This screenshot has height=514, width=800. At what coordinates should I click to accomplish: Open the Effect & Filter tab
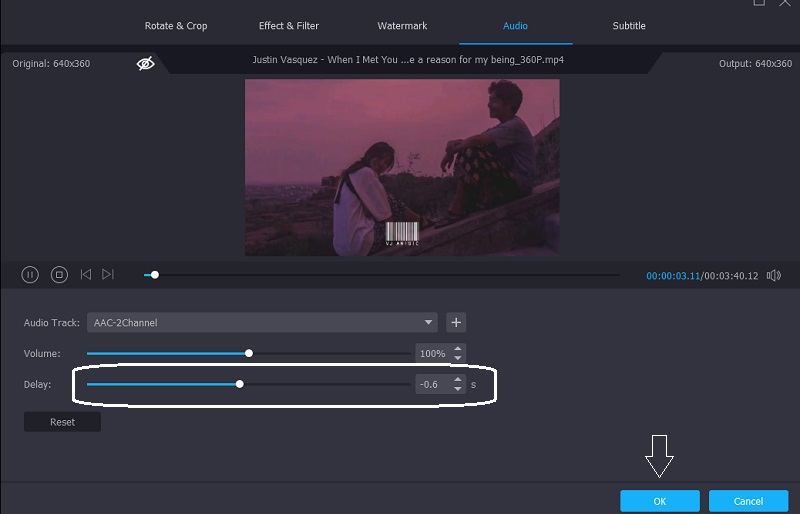point(289,26)
